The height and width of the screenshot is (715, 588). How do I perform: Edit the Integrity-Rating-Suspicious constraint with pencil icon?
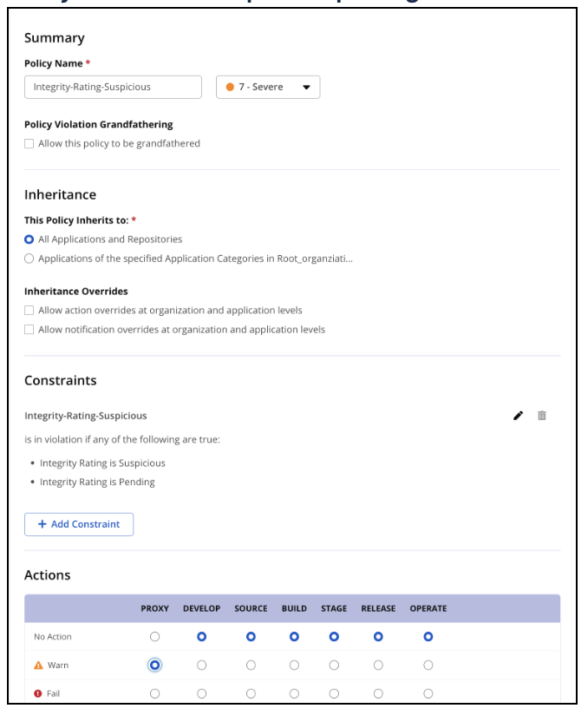point(518,416)
